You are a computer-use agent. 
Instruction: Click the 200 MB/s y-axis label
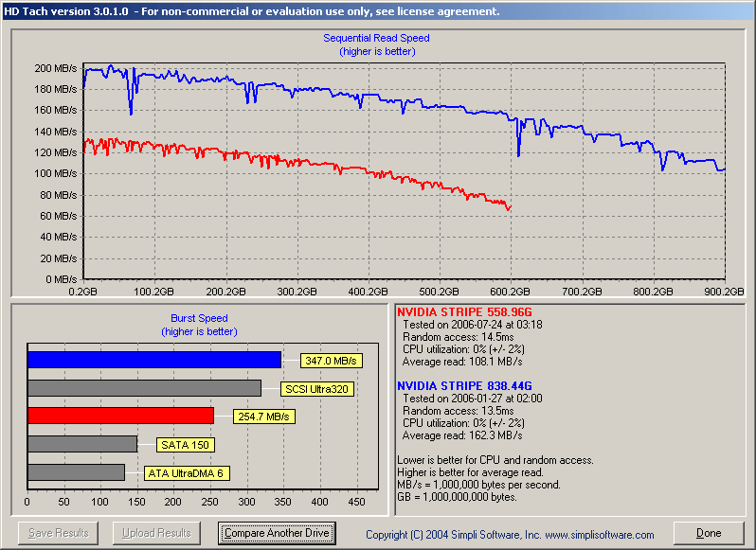point(56,68)
